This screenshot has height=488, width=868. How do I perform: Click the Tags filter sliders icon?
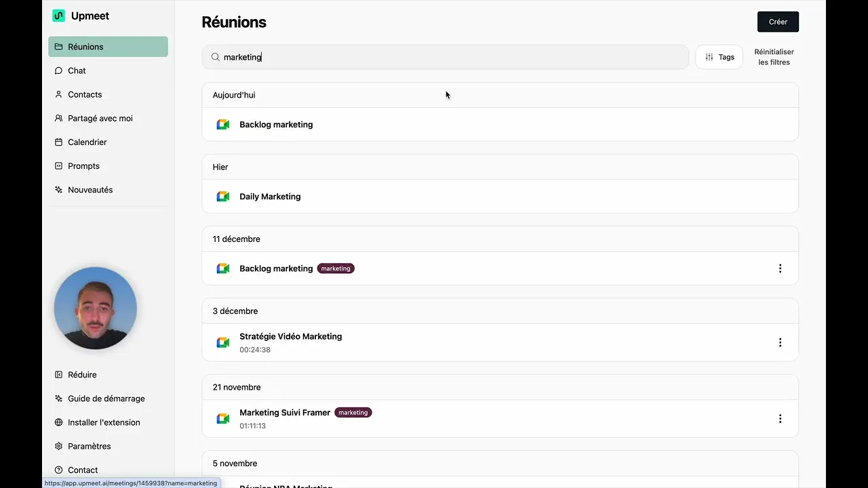point(709,58)
